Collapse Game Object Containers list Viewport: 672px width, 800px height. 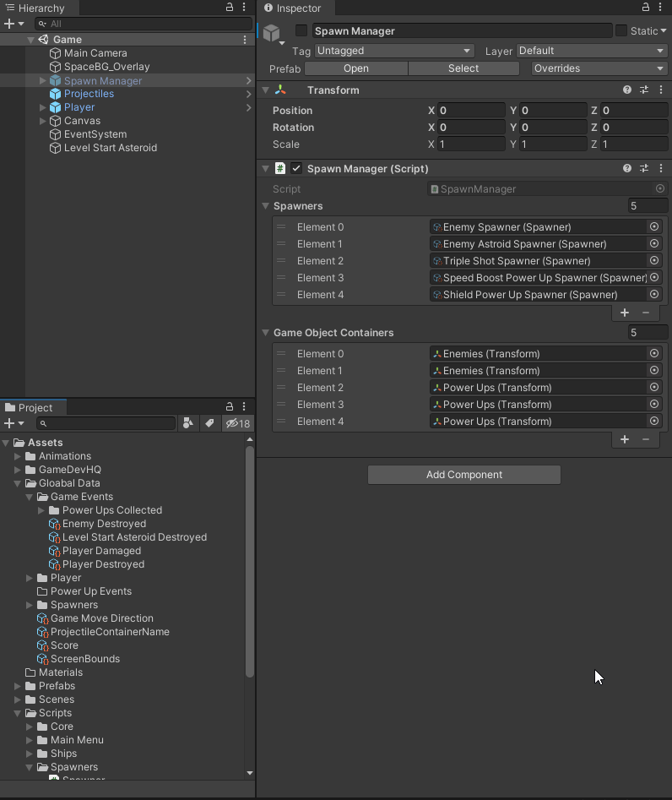pos(266,333)
